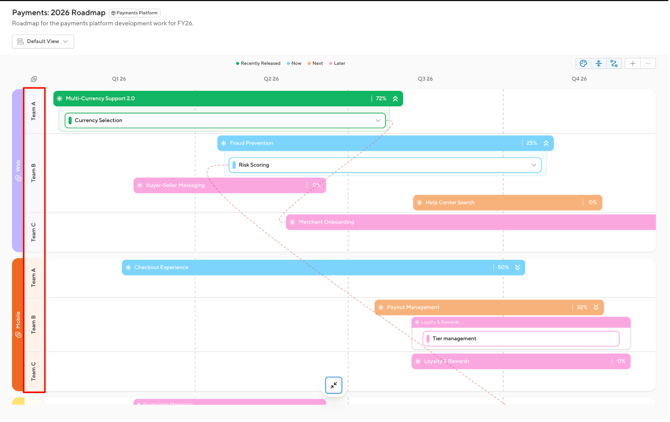
Task: Toggle the dependency lines icon
Action: pyautogui.click(x=614, y=64)
